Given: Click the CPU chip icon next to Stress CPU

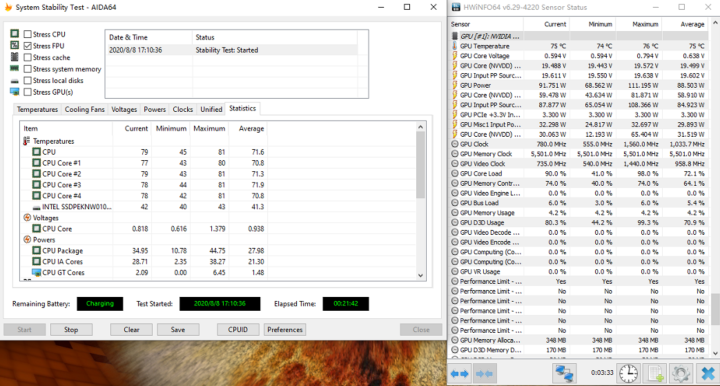Looking at the screenshot, I should point(15,34).
